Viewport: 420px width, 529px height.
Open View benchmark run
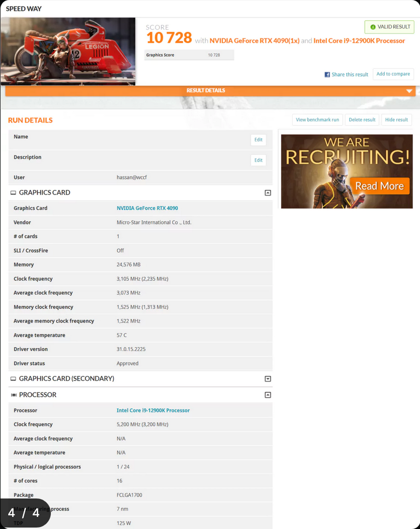pyautogui.click(x=317, y=120)
